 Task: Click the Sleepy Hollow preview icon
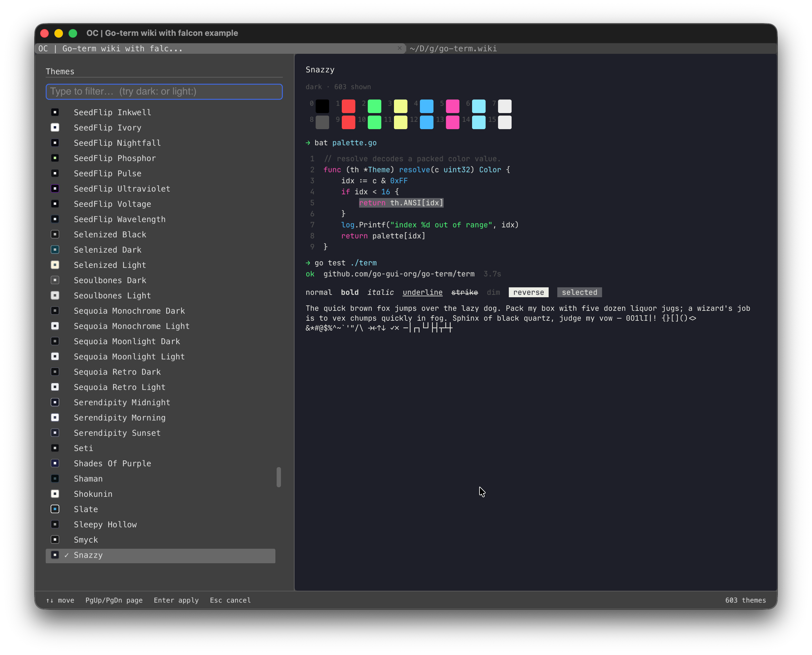pyautogui.click(x=55, y=524)
